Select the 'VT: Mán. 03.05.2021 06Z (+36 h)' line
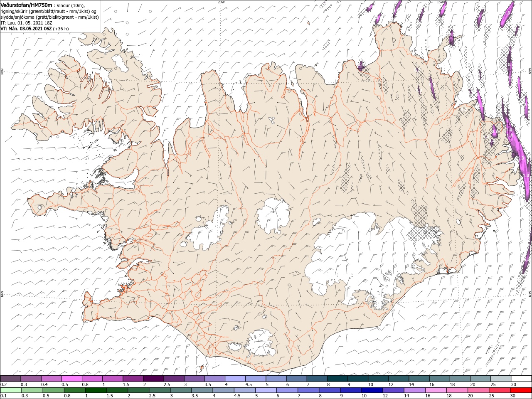This screenshot has height=399, width=532. click(x=34, y=29)
